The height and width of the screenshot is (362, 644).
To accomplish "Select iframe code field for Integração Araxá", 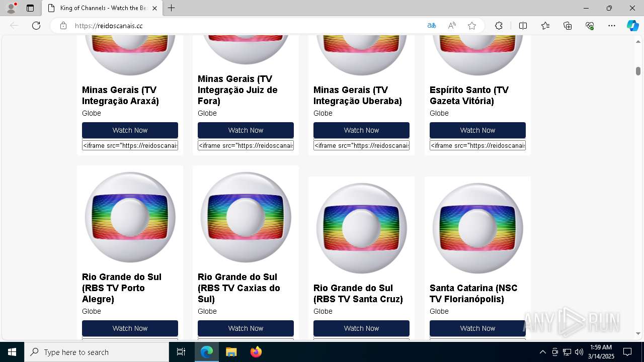I will point(130,145).
